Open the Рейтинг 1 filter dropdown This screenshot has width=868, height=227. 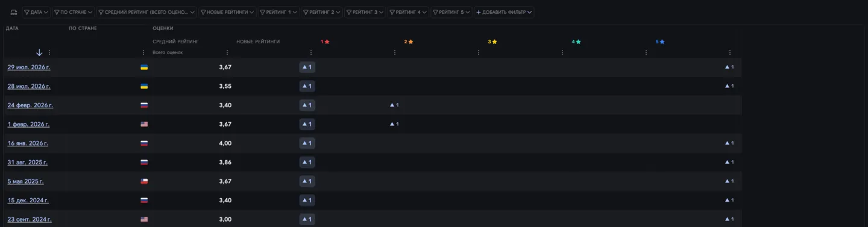(x=278, y=12)
